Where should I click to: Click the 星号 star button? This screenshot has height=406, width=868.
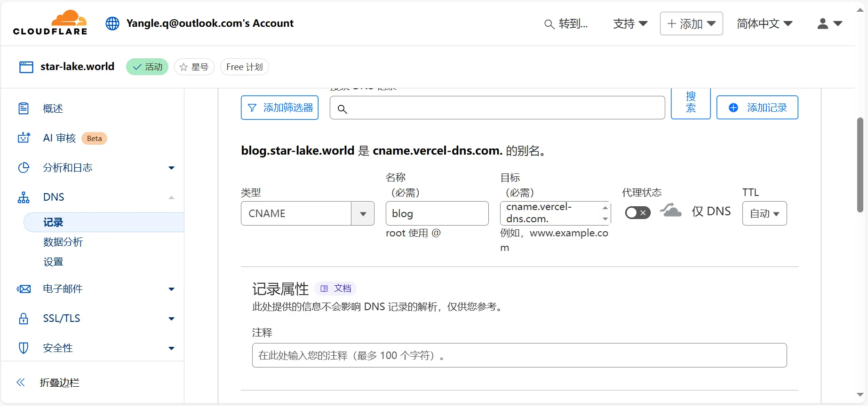click(194, 67)
